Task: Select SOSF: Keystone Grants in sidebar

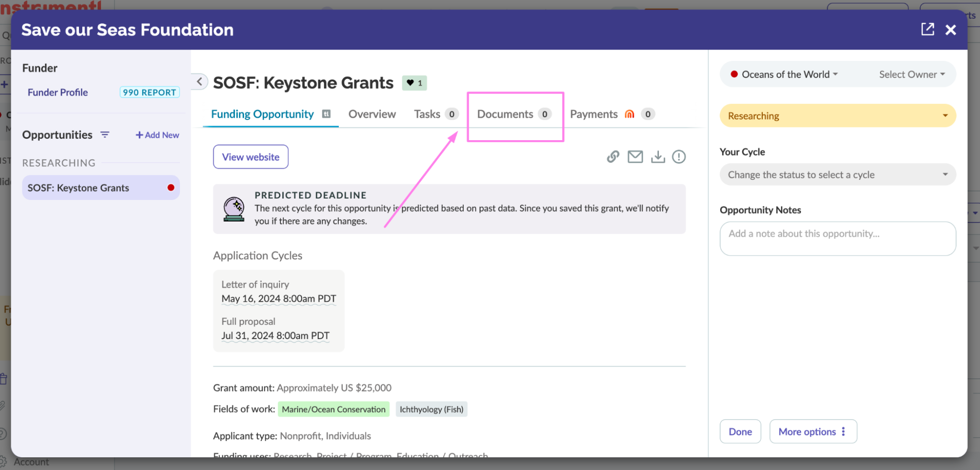Action: (101, 188)
